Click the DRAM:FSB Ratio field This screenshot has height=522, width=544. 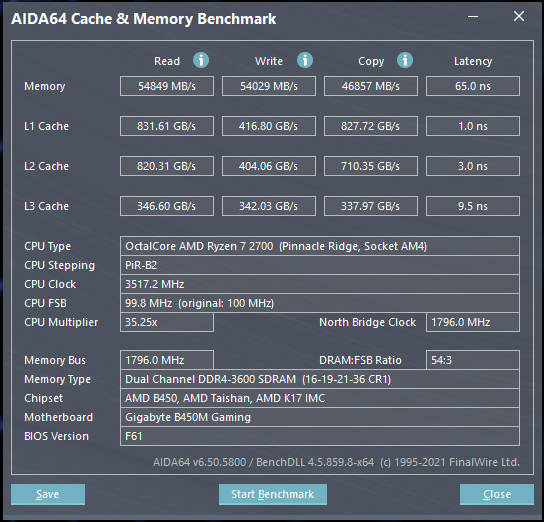coord(473,360)
